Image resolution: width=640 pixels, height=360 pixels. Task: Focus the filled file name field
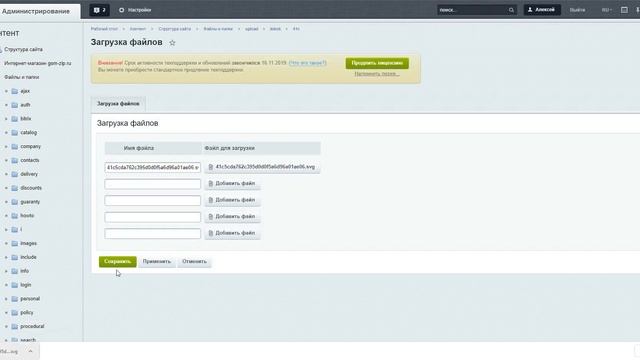pyautogui.click(x=153, y=167)
